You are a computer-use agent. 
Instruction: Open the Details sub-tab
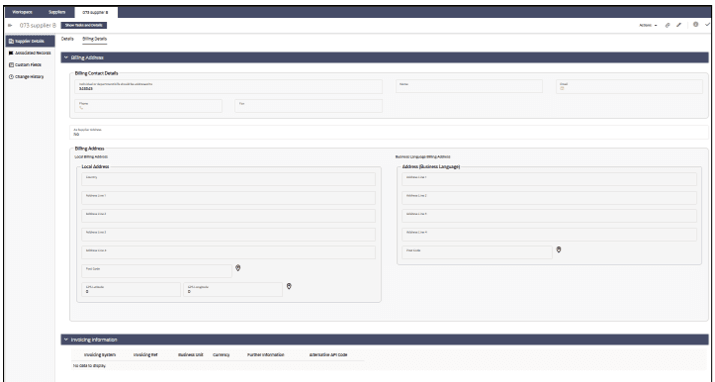coord(67,39)
